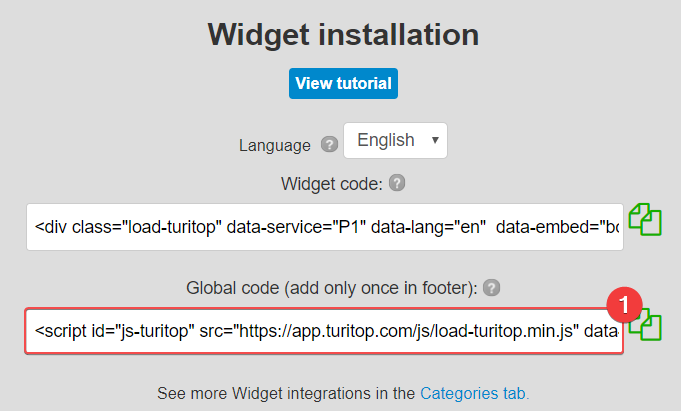Click the Language label text
Screen dimensions: 681x411
[274, 145]
